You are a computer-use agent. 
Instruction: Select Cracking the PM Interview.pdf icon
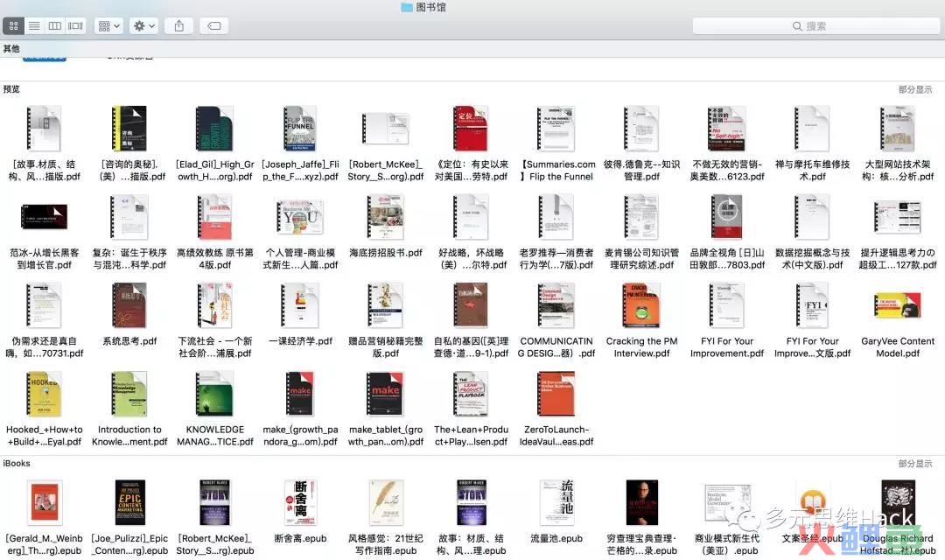(642, 305)
